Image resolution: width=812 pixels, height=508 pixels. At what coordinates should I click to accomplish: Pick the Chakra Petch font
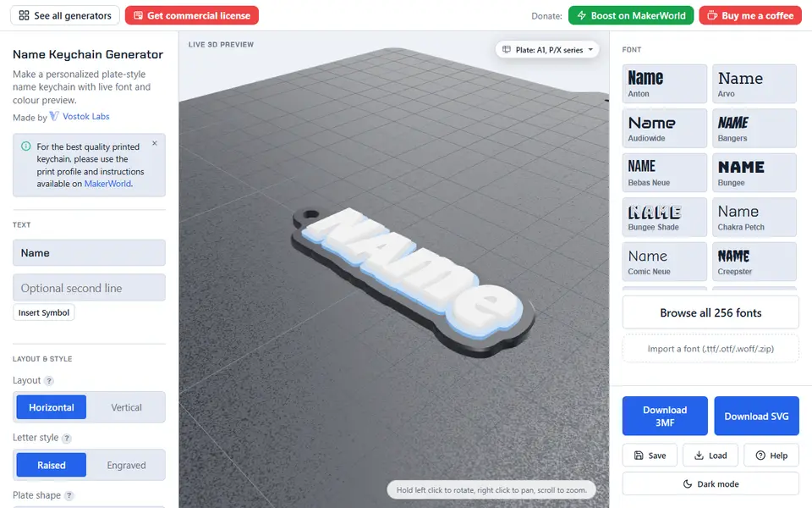pyautogui.click(x=754, y=218)
